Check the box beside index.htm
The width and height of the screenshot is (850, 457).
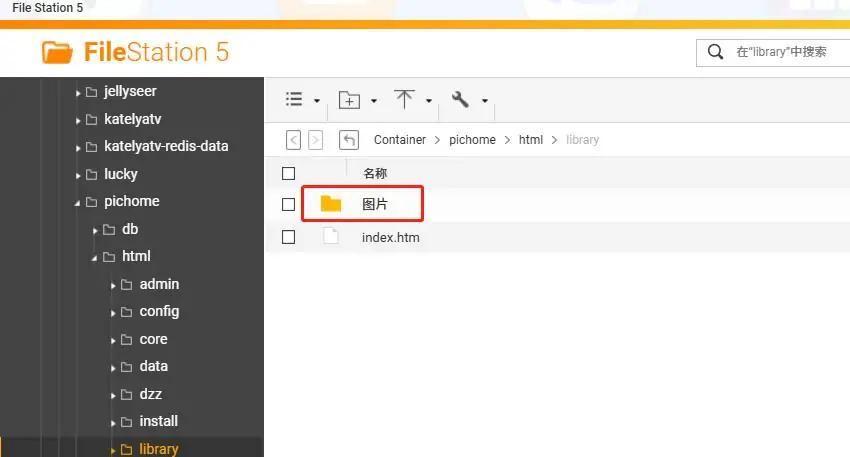click(x=289, y=237)
